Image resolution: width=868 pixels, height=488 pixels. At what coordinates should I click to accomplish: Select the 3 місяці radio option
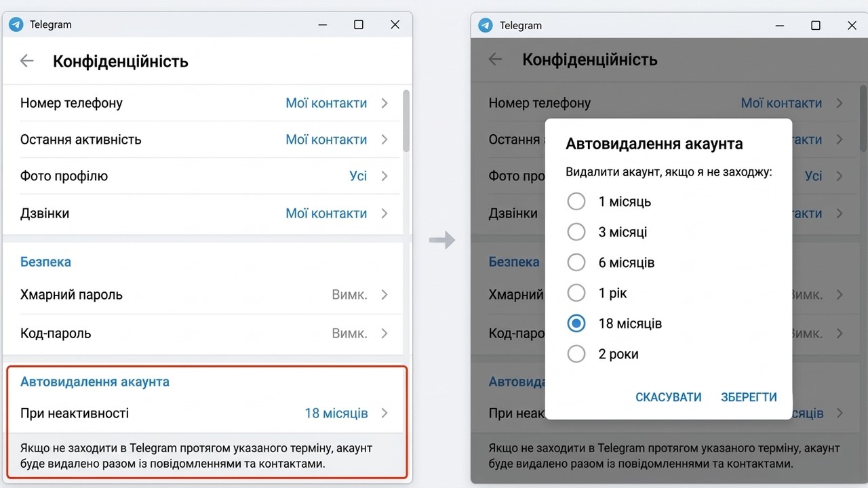click(576, 232)
